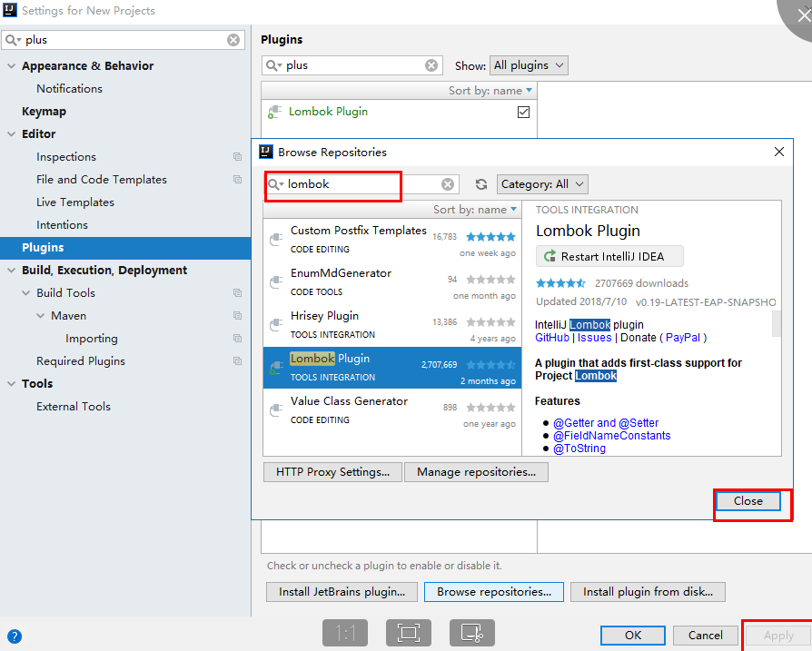The height and width of the screenshot is (651, 812).
Task: Collapse Build, Execution, Deployment section
Action: 12,271
